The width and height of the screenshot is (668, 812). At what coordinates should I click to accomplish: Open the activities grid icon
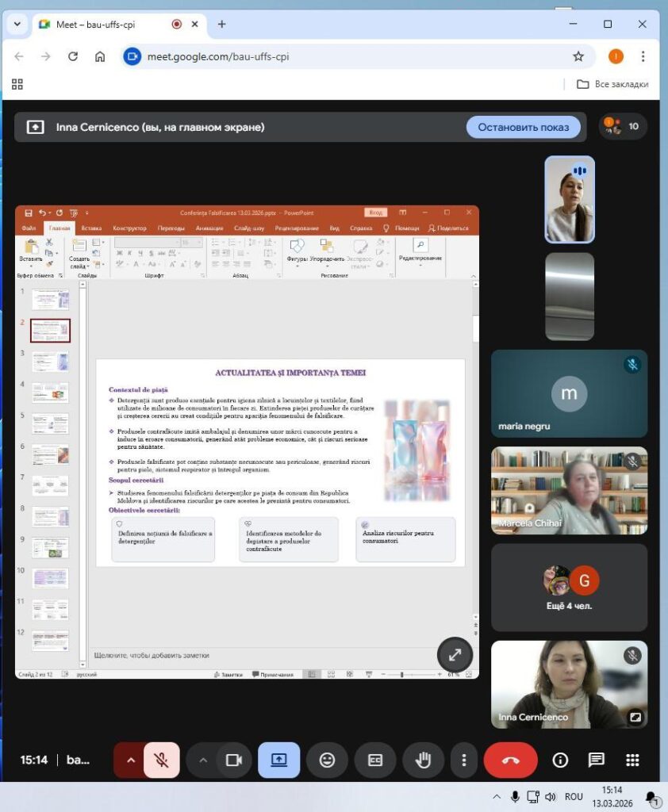click(x=632, y=760)
